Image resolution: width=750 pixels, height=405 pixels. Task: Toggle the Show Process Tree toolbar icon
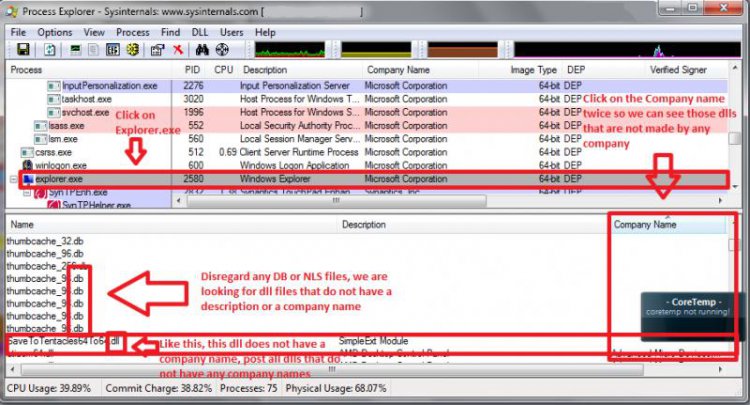[94, 49]
